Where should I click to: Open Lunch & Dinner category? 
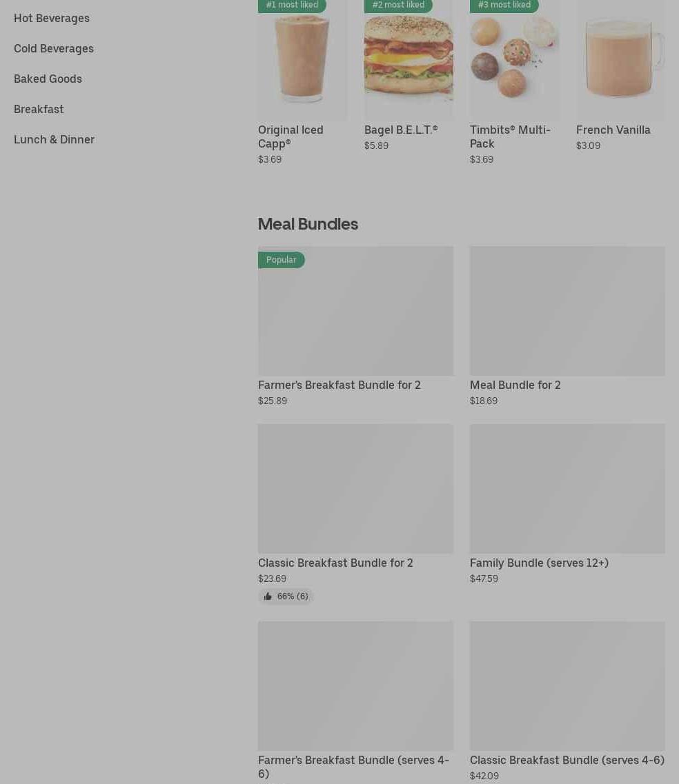pyautogui.click(x=54, y=139)
